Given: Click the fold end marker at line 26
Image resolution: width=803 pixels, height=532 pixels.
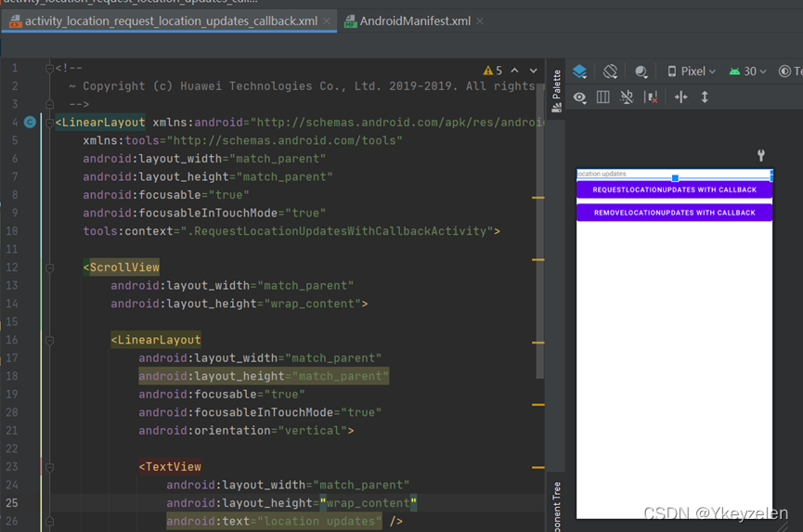Looking at the screenshot, I should pyautogui.click(x=50, y=521).
